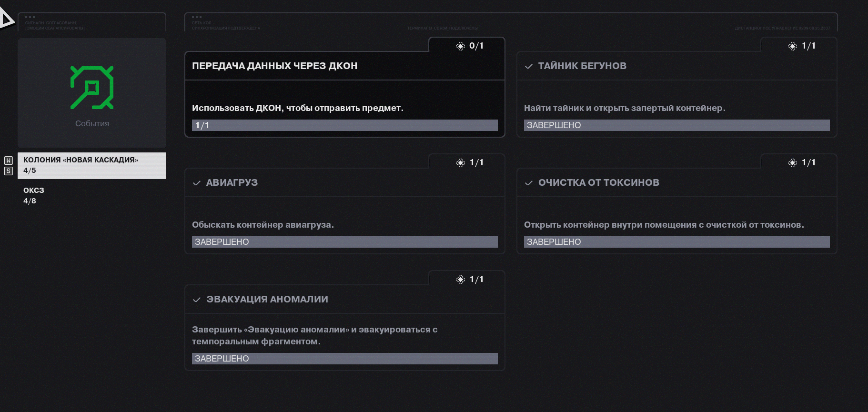Viewport: 868px width, 412px height.
Task: Click the green Events icon
Action: [x=92, y=88]
